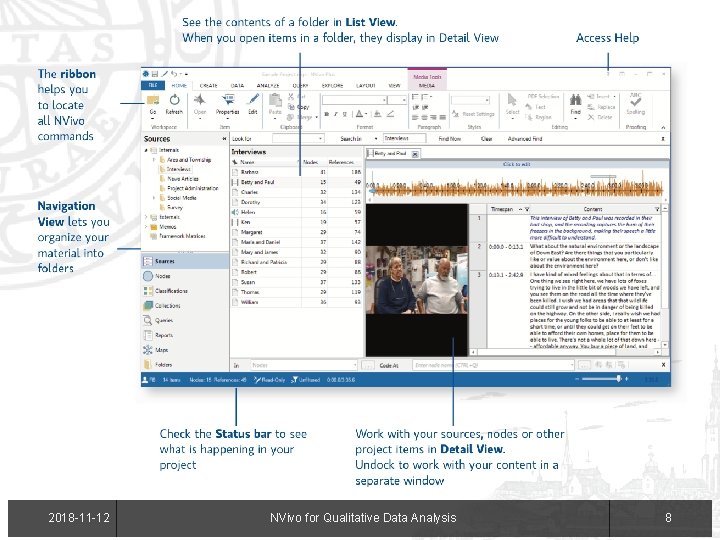
Task: Click the Refresh icon in the ribbon
Action: (174, 100)
